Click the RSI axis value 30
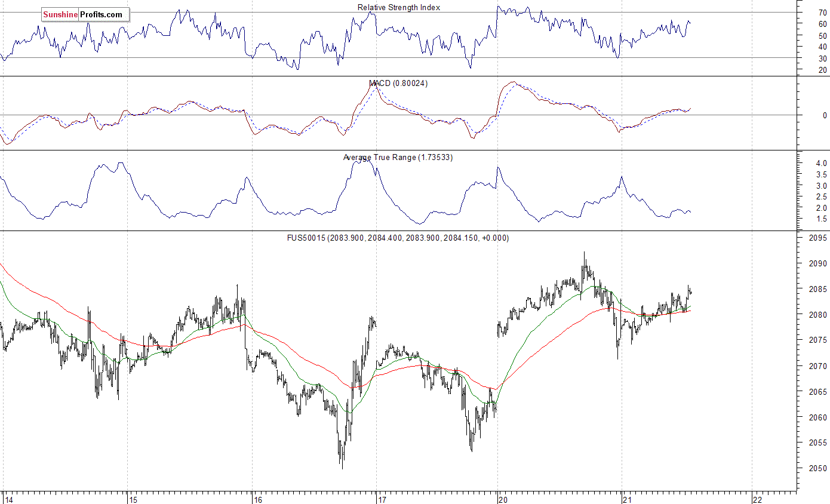830x504 pixels. point(823,59)
